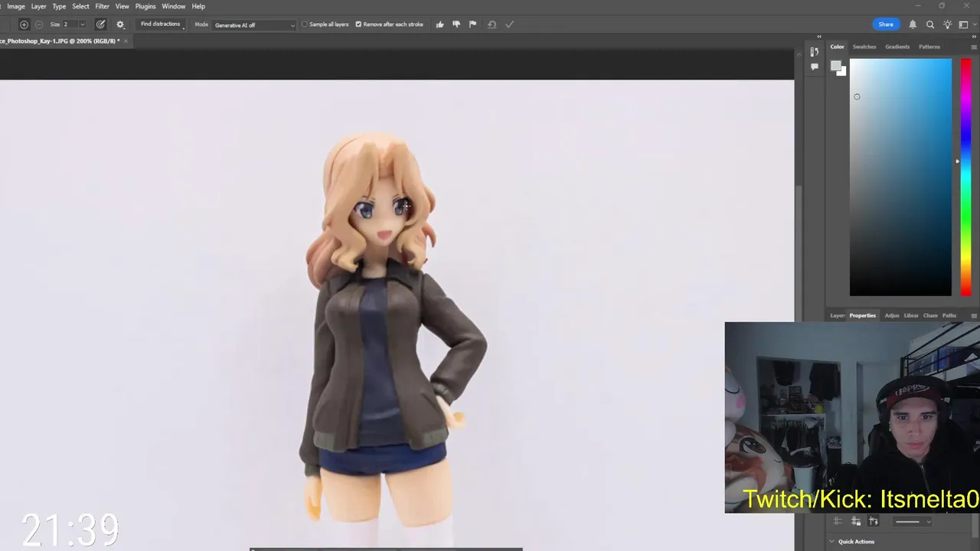
Task: Open the History panel icon
Action: (x=814, y=52)
